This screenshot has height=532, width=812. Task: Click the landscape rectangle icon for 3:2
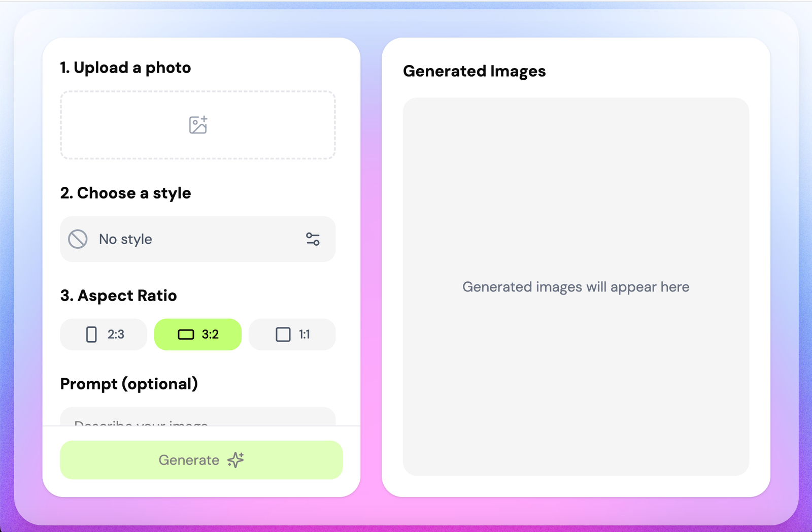tap(186, 335)
